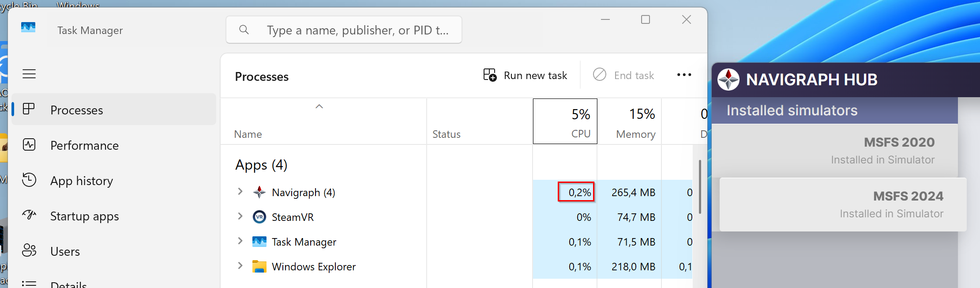Click the search magnifier icon
The width and height of the screenshot is (980, 288).
244,30
